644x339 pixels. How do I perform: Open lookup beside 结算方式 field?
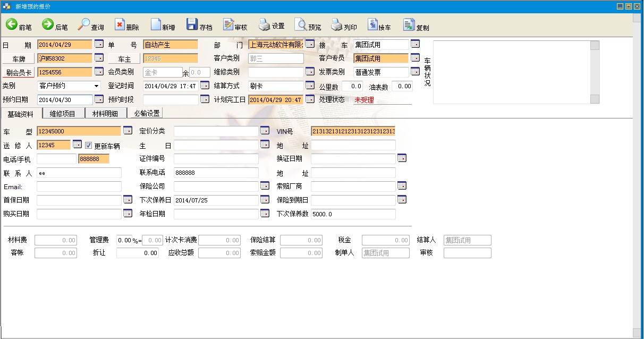coord(310,86)
